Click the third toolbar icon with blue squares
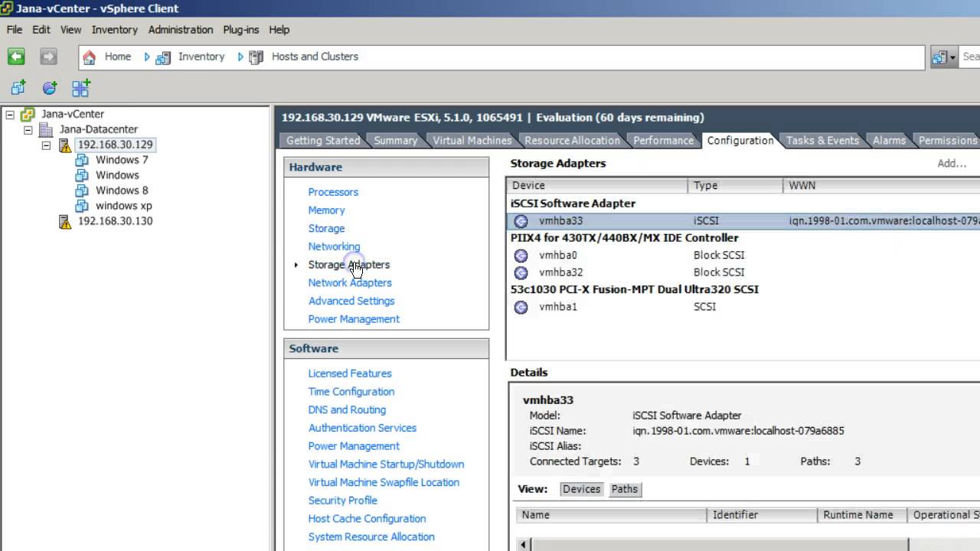Screen dimensions: 980x551 pyautogui.click(x=81, y=88)
